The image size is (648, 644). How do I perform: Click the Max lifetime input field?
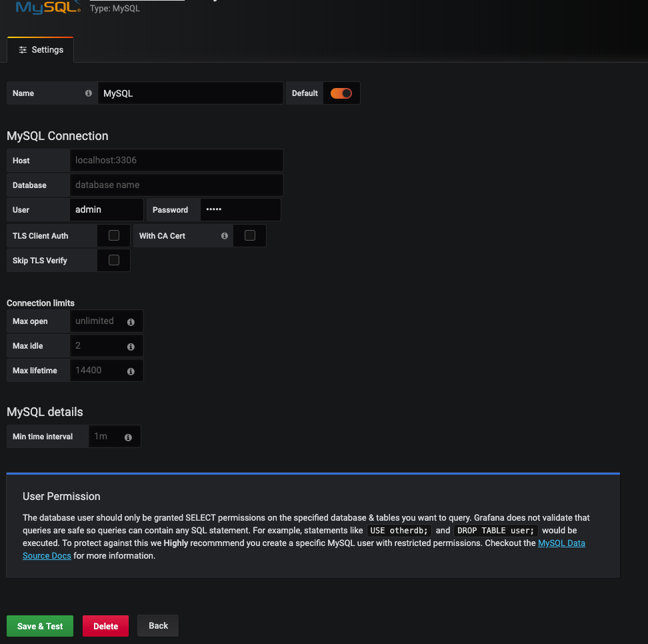(107, 371)
